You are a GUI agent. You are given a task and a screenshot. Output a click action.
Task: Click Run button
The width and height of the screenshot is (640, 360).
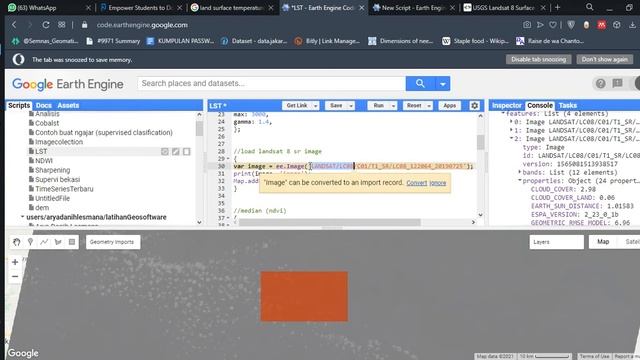point(379,106)
